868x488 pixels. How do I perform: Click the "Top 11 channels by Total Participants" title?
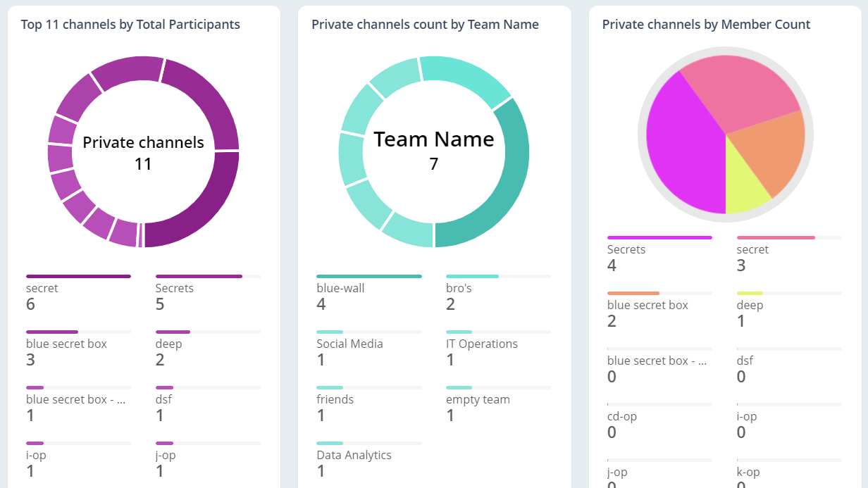tap(131, 24)
